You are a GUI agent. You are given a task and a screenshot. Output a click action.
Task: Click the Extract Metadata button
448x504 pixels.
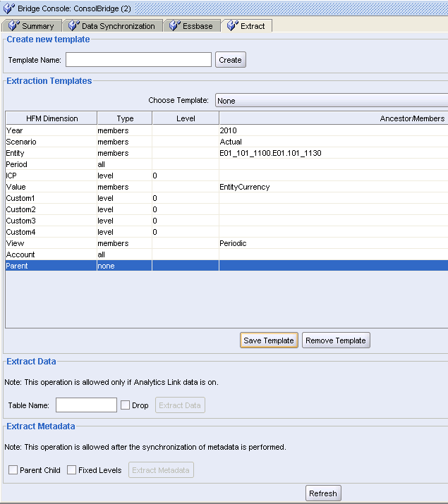tap(161, 470)
